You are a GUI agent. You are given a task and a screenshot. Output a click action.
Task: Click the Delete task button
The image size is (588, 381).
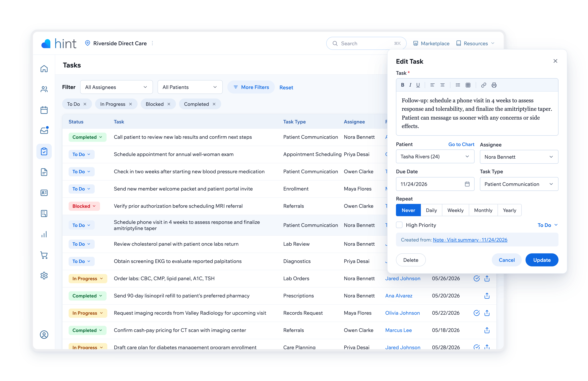(x=411, y=260)
